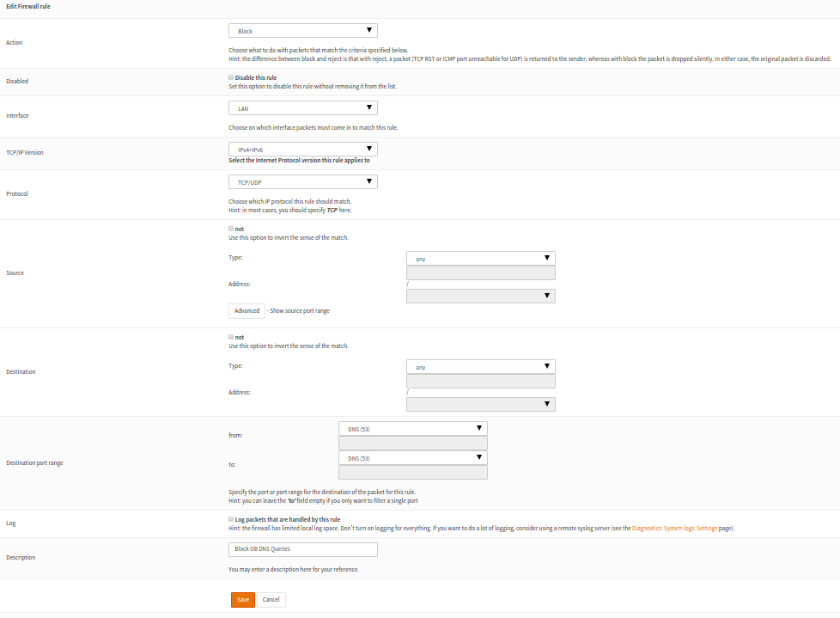Open the Source Type dropdown
The image size is (840, 618).
click(480, 257)
